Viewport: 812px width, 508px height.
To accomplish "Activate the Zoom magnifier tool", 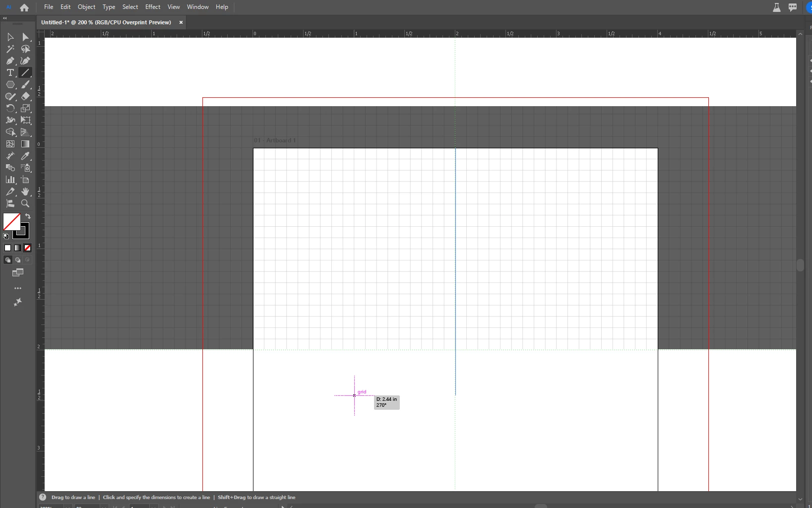I will tap(25, 204).
